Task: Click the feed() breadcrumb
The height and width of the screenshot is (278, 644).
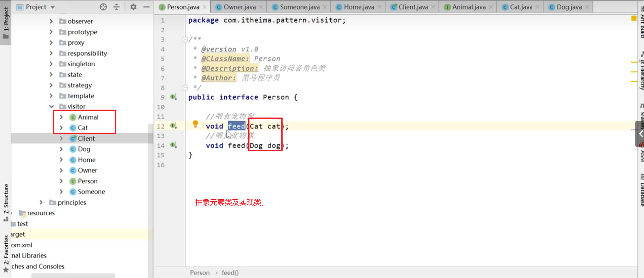Action: pyautogui.click(x=230, y=273)
